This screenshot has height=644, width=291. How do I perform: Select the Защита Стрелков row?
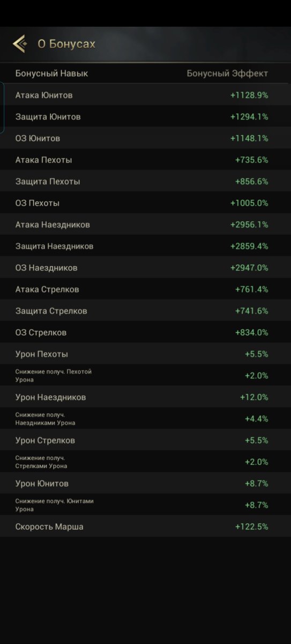pos(145,311)
